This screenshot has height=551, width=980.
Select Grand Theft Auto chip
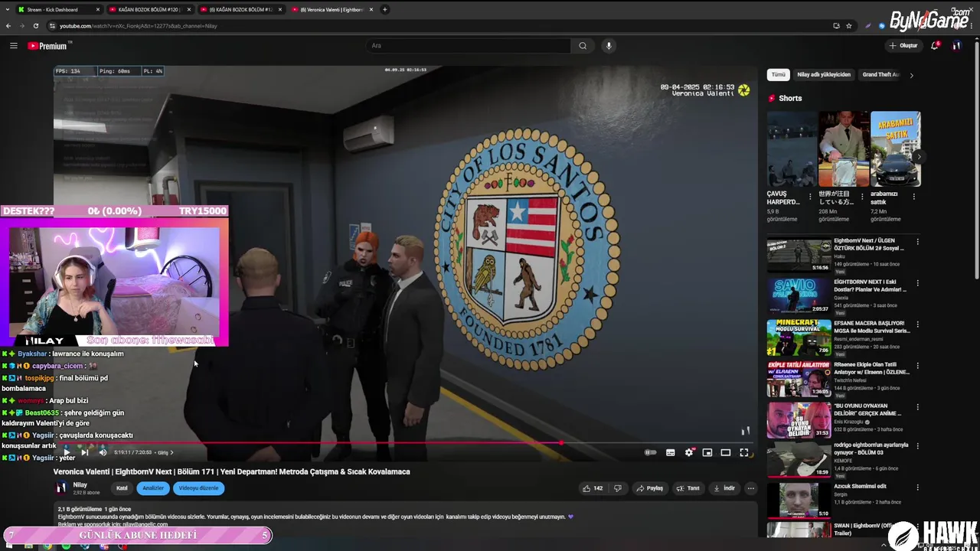click(x=880, y=75)
